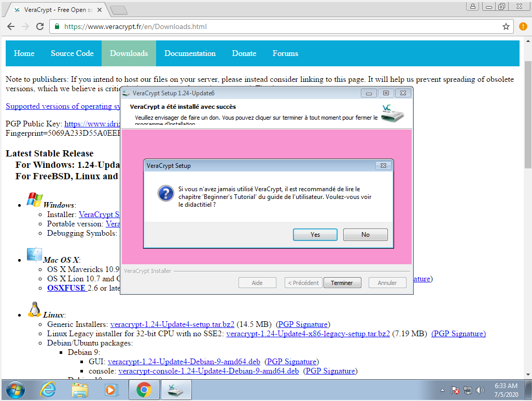Click Yes in the VeraCrypt Setup dialog
532x401 pixels.
[315, 235]
